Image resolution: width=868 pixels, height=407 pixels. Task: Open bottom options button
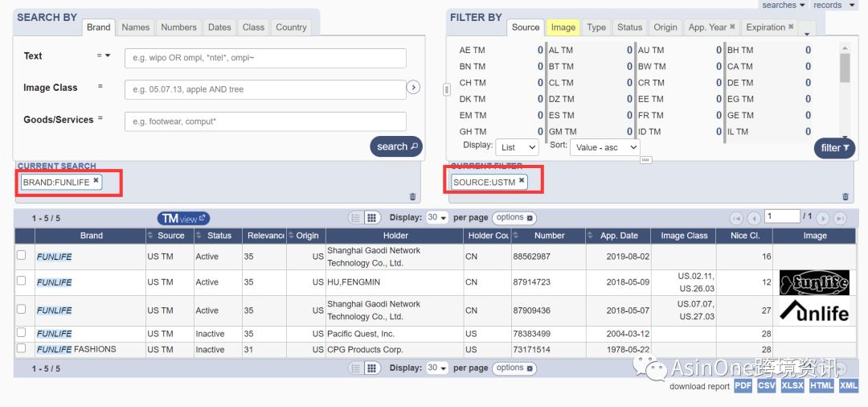[514, 368]
